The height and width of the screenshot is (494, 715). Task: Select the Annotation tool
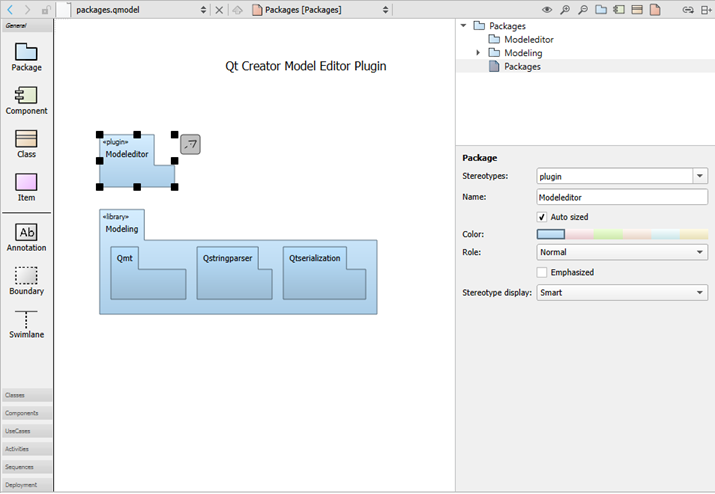(x=26, y=236)
